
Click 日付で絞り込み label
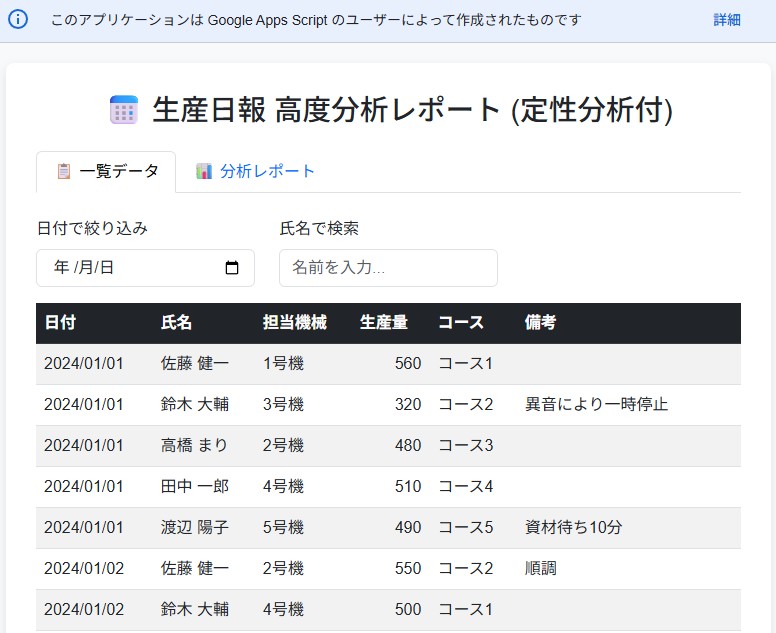tap(93, 229)
